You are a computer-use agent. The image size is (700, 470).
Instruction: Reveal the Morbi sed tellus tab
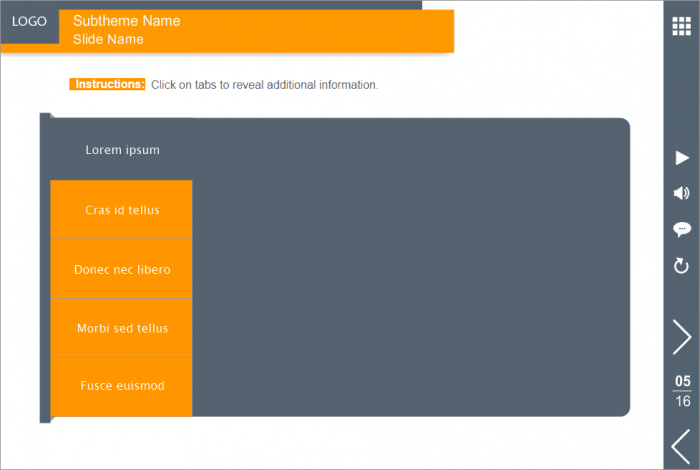click(122, 328)
